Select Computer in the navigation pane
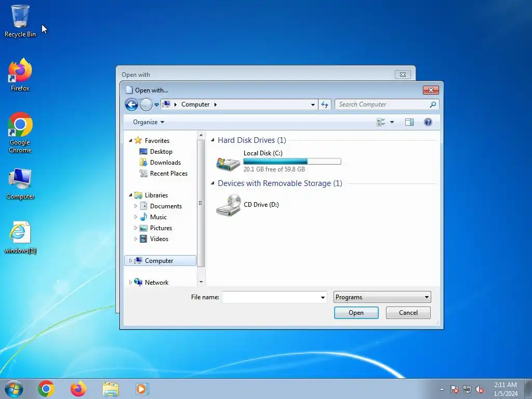The width and height of the screenshot is (532, 399). pos(159,261)
